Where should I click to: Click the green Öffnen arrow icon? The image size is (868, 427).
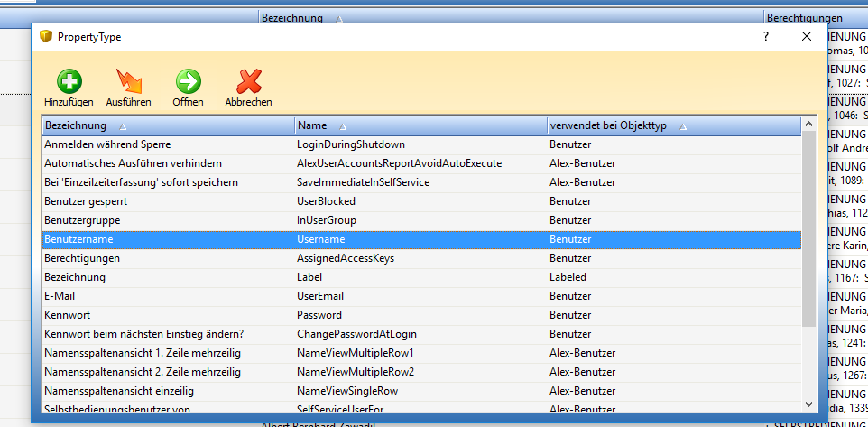pyautogui.click(x=188, y=82)
